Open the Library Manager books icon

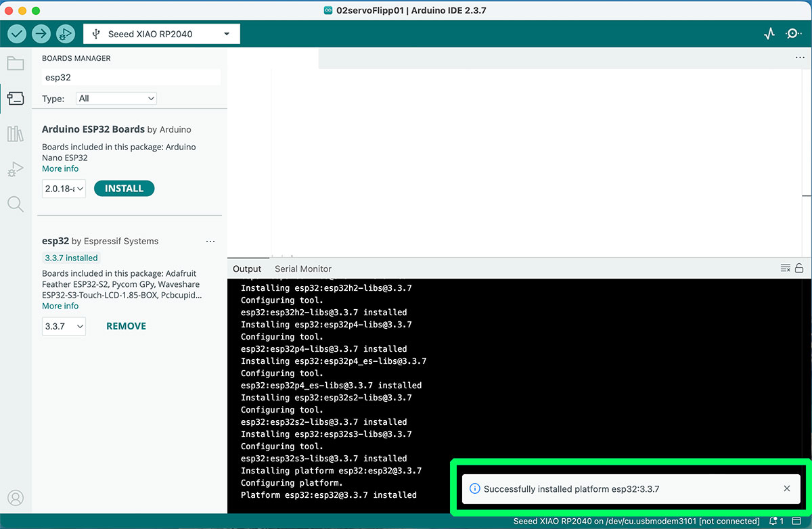(16, 134)
